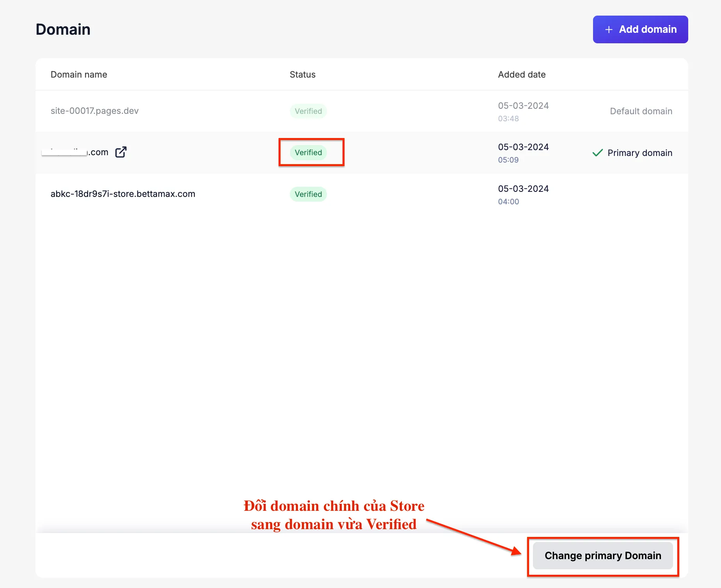This screenshot has width=721, height=588.
Task: Click the Add domain button
Action: click(x=640, y=30)
